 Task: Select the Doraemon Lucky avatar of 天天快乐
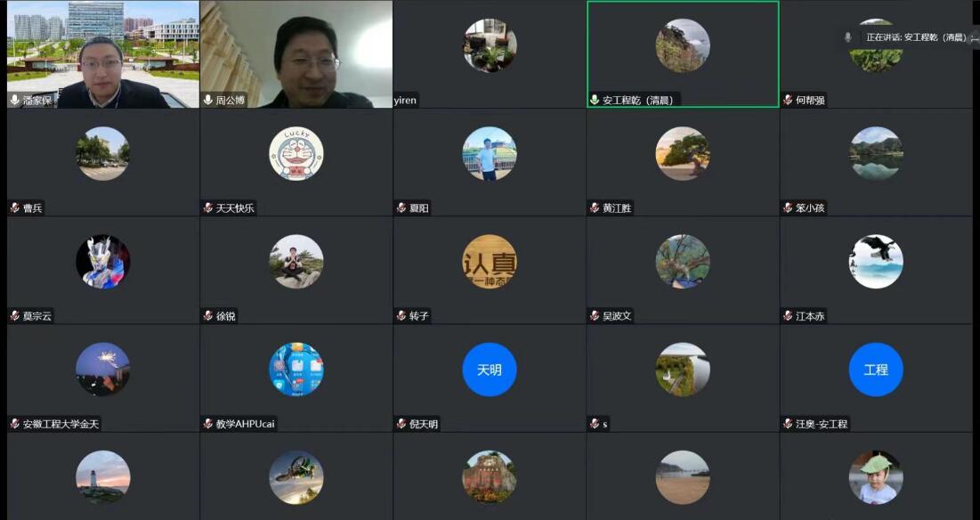click(296, 153)
